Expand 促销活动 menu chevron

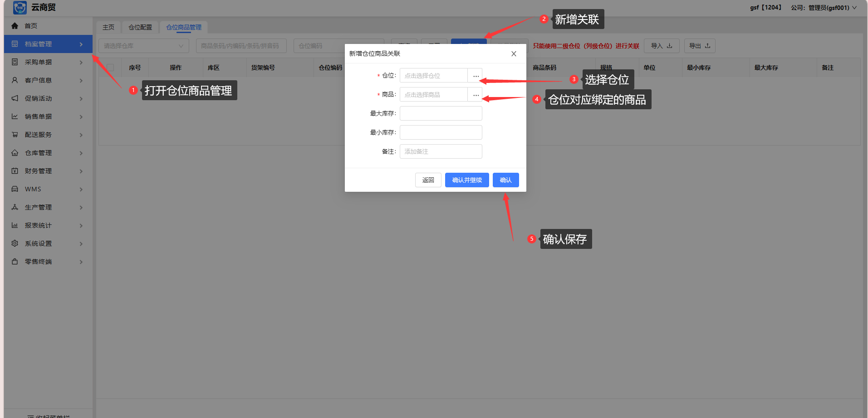point(81,98)
